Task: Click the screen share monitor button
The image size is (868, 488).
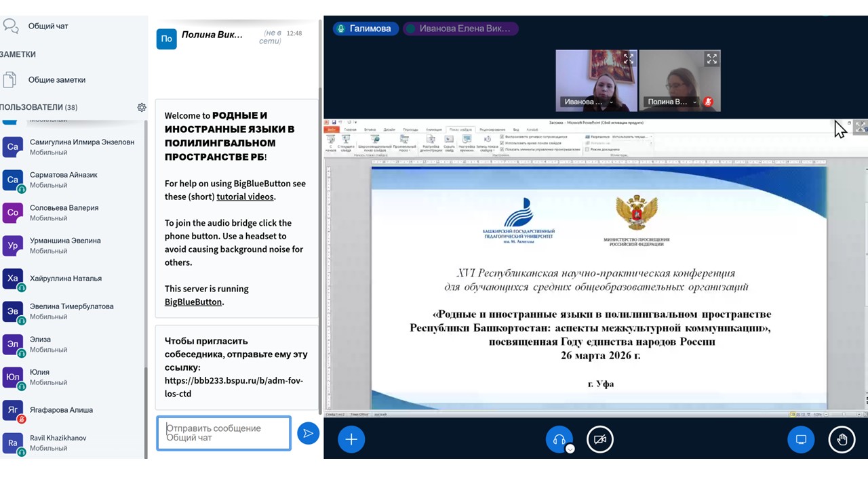Action: [801, 439]
